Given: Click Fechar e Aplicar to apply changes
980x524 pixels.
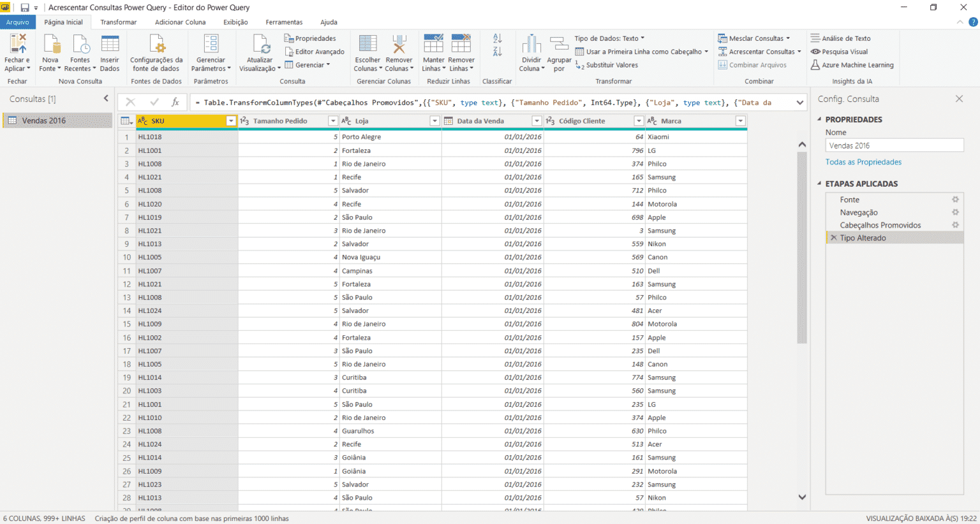Looking at the screenshot, I should coord(17,54).
